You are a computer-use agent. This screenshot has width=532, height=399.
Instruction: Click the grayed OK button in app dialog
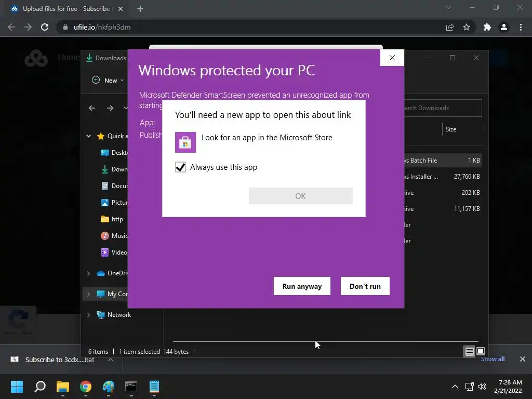[301, 196]
